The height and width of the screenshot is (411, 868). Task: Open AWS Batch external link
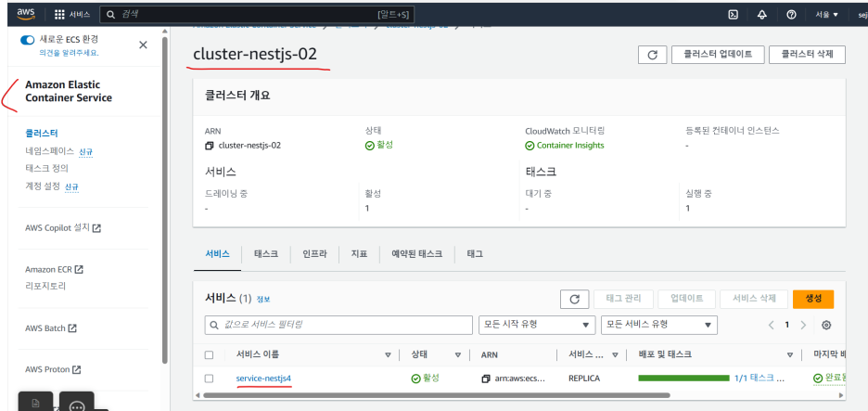pos(51,328)
